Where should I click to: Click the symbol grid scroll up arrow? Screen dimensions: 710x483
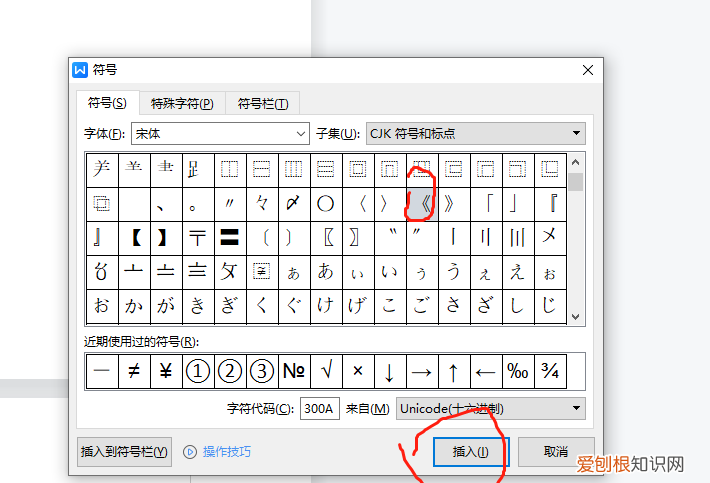point(576,162)
